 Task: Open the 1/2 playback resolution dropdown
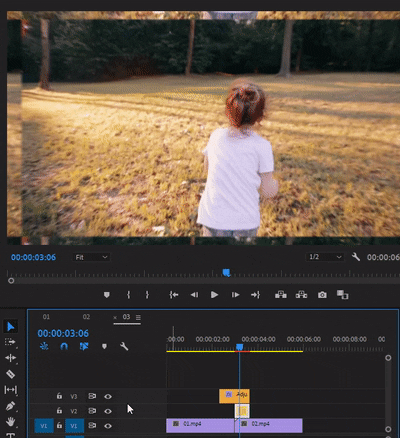pyautogui.click(x=325, y=257)
